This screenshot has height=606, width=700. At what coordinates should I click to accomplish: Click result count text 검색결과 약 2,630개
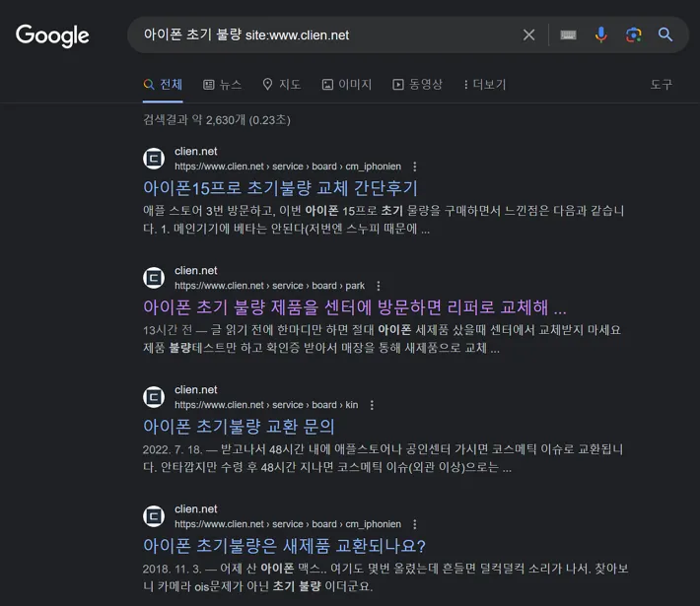217,119
